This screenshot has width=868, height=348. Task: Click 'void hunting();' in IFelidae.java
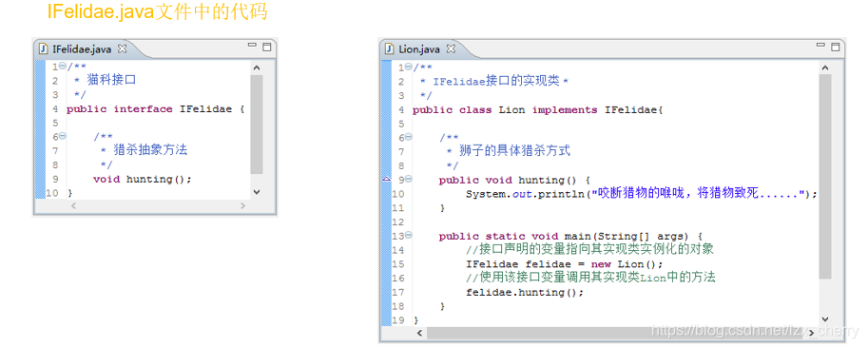pos(143,180)
